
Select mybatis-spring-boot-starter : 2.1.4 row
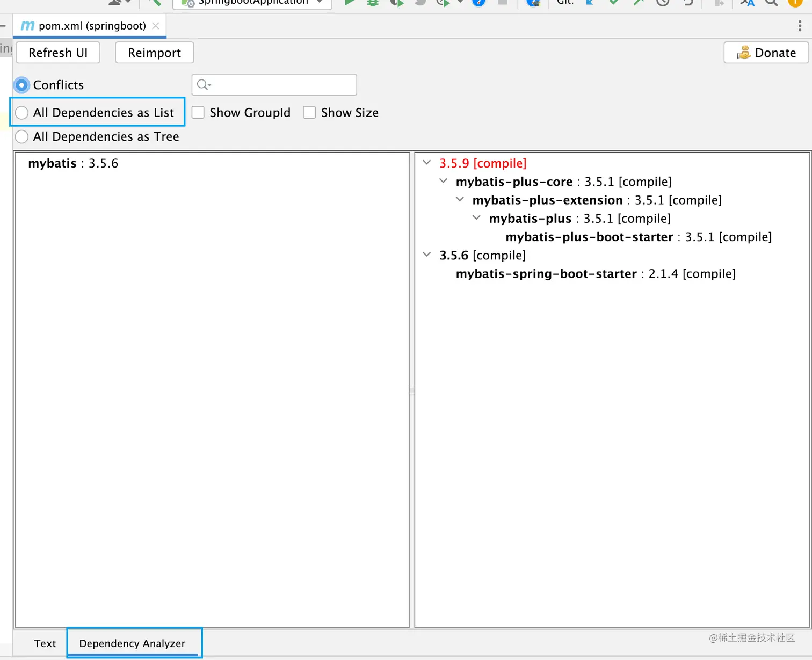click(596, 274)
